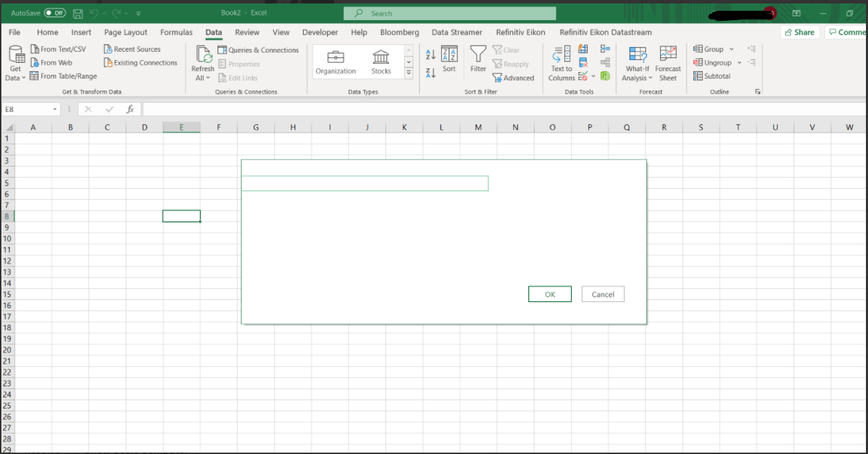The width and height of the screenshot is (868, 454).
Task: Open the Data Validation dropdown arrow
Action: click(593, 76)
